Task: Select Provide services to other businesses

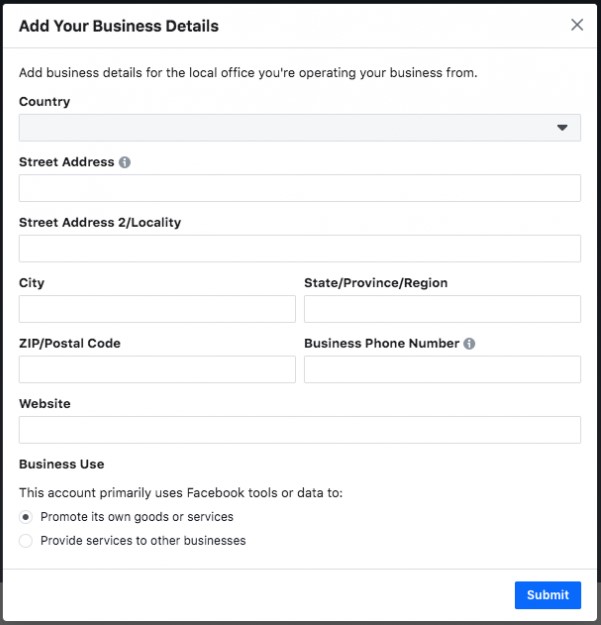Action: tap(26, 541)
